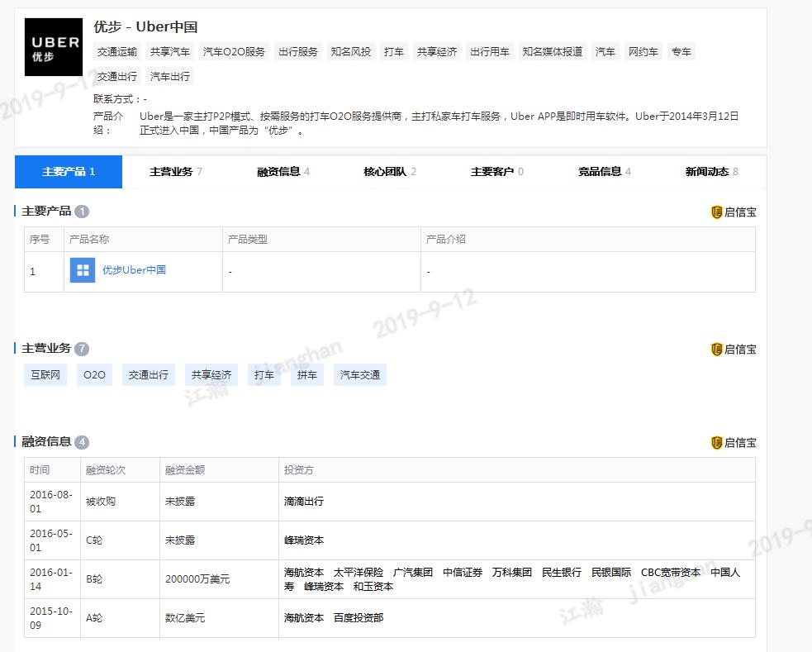Click the 拼车 business tag
The height and width of the screenshot is (652, 812).
pos(307,374)
